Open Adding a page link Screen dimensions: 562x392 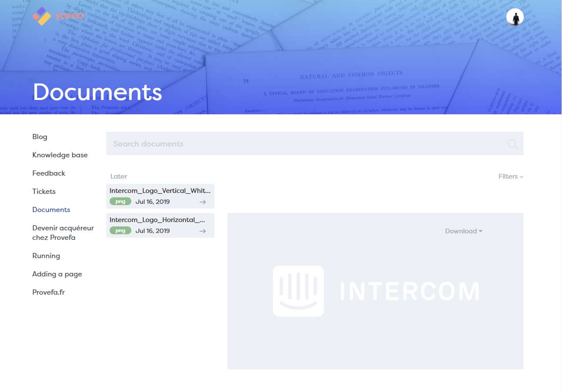(57, 274)
